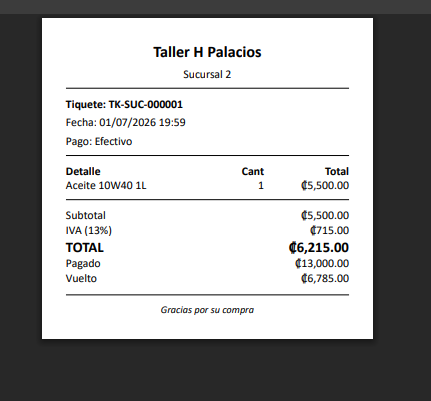Viewport: 431px width, 401px height.
Task: Click the total amount ₡6,215.00
Action: (319, 248)
